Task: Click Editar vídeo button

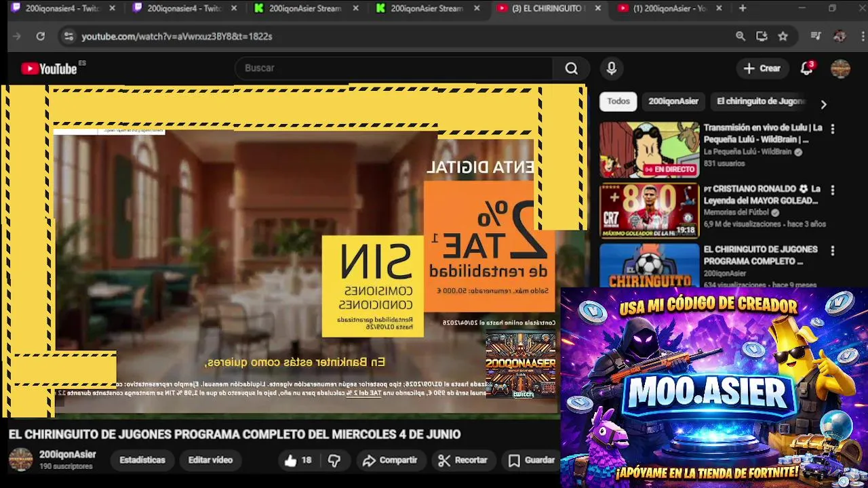Action: pos(210,460)
